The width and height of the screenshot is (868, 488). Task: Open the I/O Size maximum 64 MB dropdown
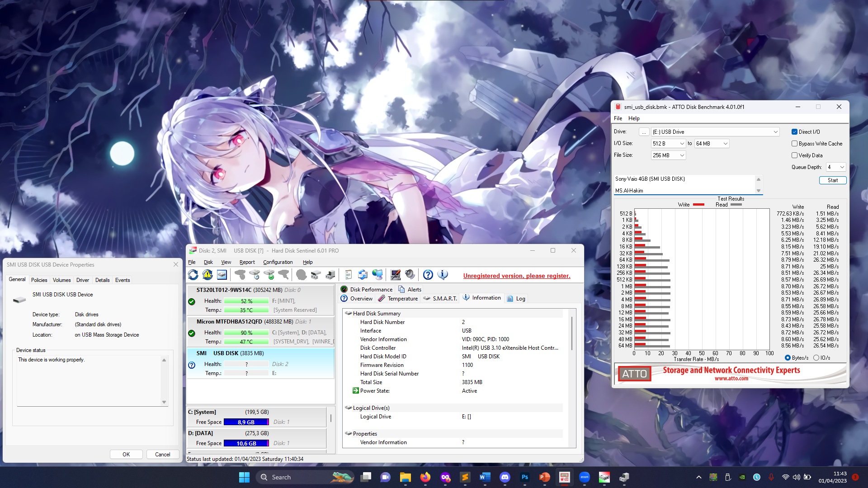pos(712,144)
